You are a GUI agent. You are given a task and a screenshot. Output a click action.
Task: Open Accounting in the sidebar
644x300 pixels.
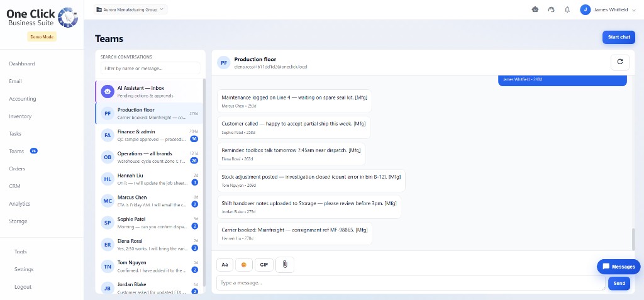22,99
